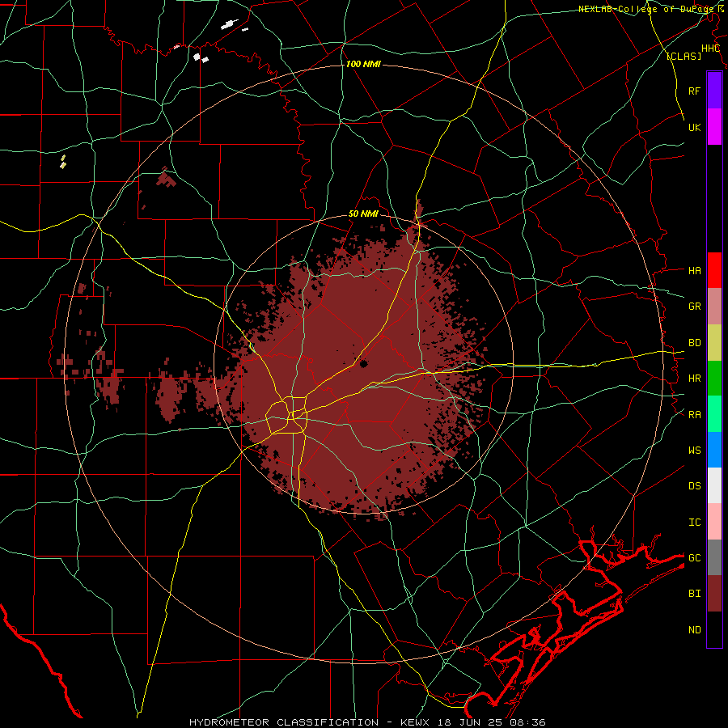Click the DS white legend swatch
Viewport: 728px width, 728px height.
point(714,485)
